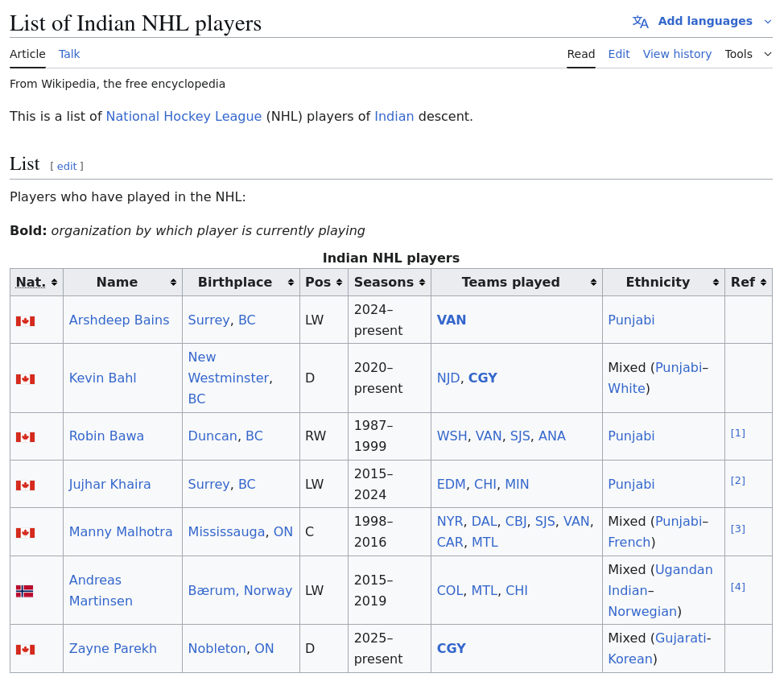
Task: Open reference [3] citation
Action: pos(738,528)
